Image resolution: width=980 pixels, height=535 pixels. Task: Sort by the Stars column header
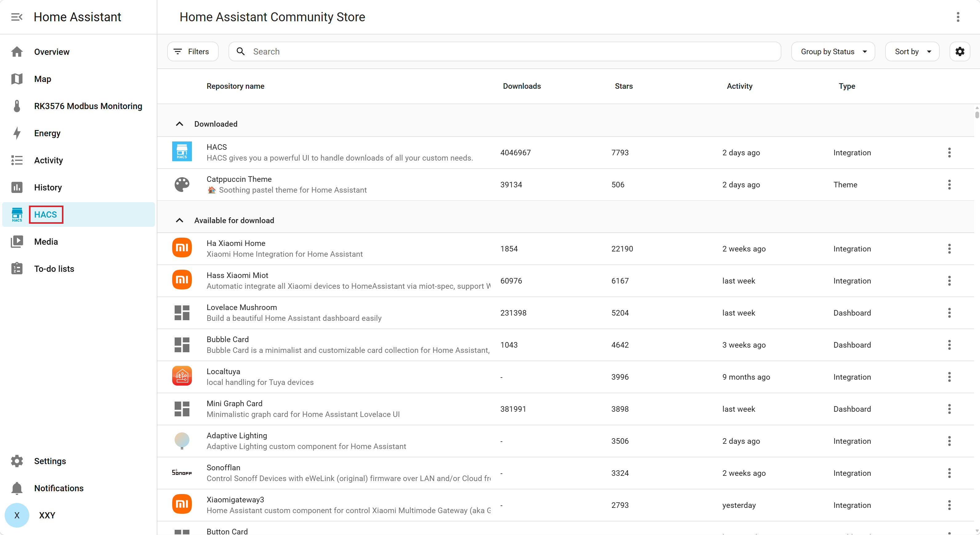coord(624,86)
